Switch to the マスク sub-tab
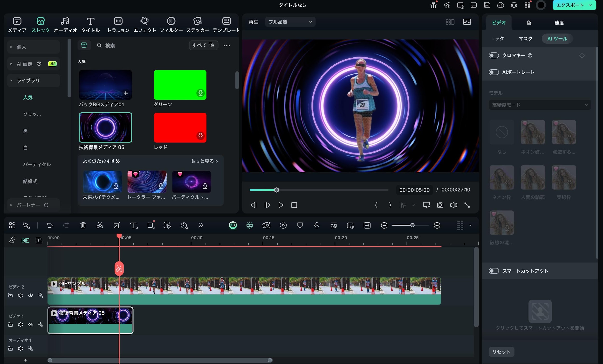 [x=525, y=39]
